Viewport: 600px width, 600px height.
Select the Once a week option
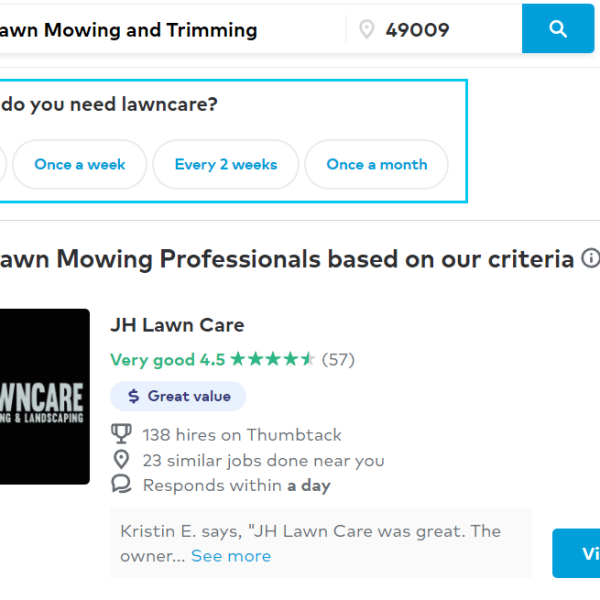80,164
